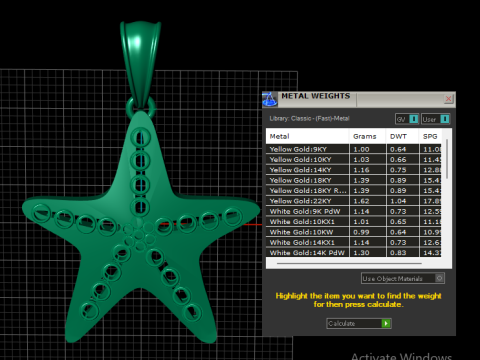Select the Yellow Gold:14KY row
Image resolution: width=480 pixels, height=360 pixels.
pos(354,170)
